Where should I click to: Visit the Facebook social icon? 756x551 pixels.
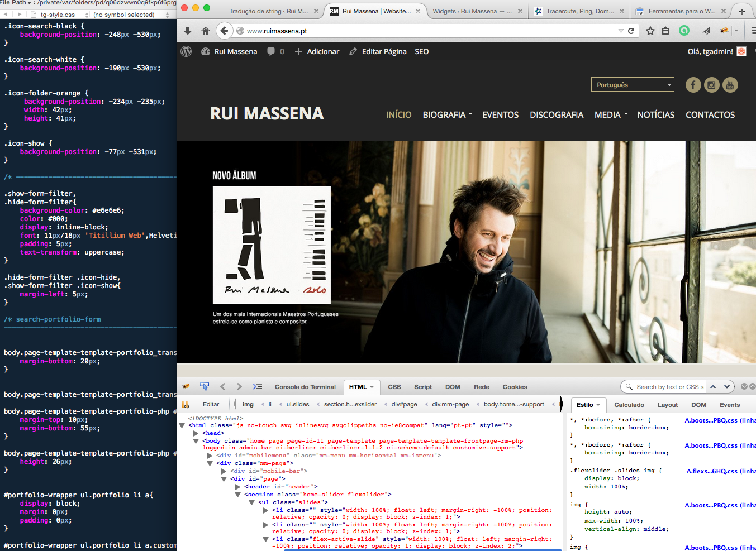click(693, 85)
